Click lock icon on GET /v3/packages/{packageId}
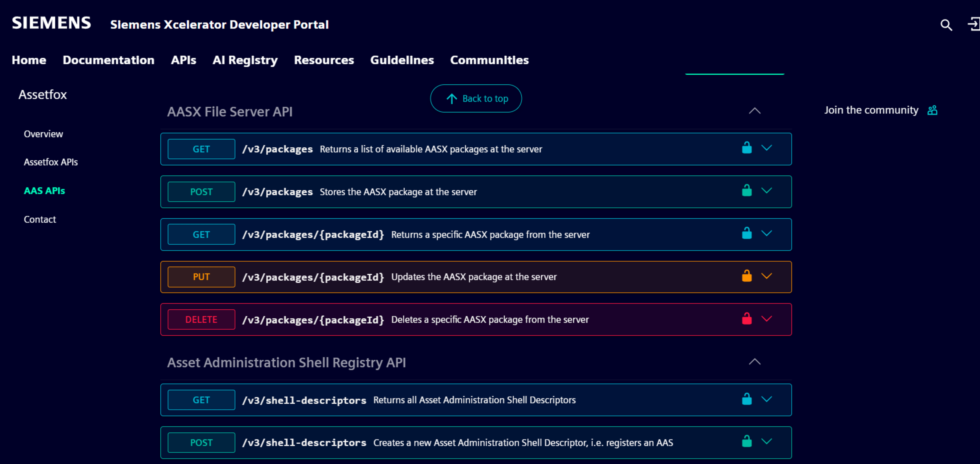 [x=747, y=233]
